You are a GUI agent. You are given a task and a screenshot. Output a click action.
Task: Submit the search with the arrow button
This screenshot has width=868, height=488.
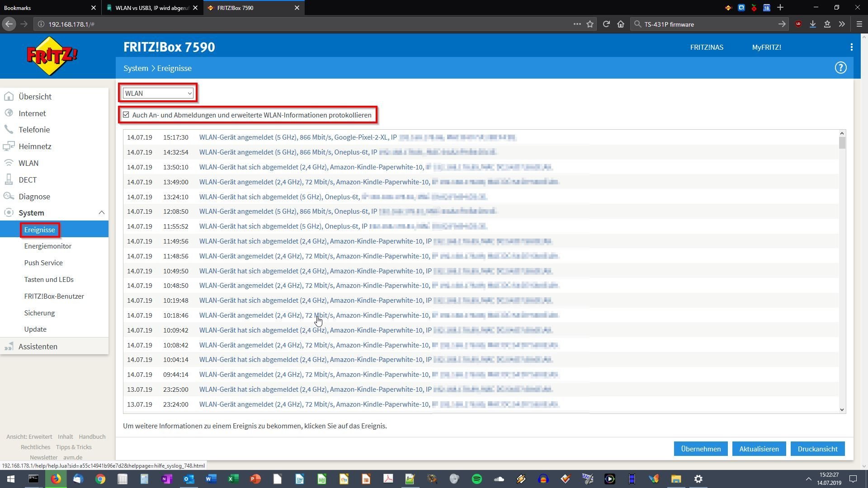click(782, 24)
